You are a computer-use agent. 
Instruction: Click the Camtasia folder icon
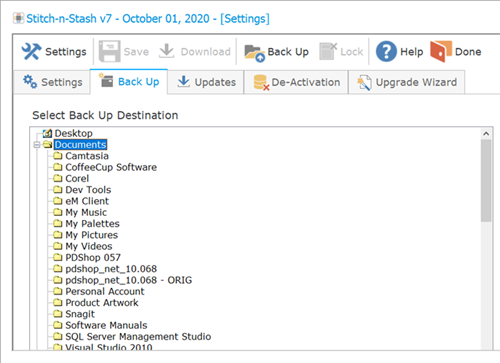point(58,156)
